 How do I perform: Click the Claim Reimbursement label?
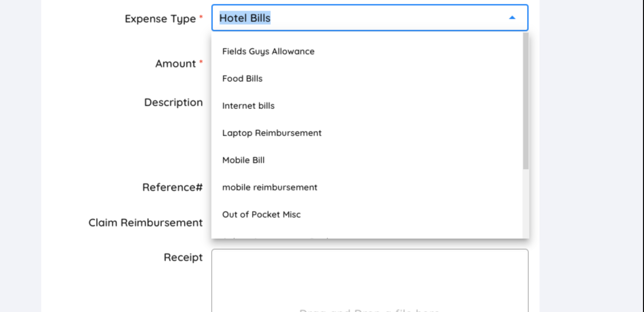pyautogui.click(x=145, y=222)
